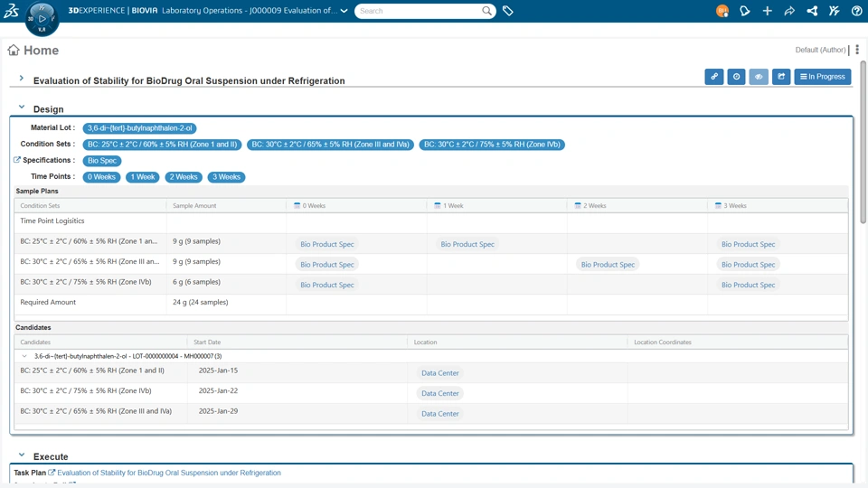Select the material lot chip
868x488 pixels.
point(139,128)
